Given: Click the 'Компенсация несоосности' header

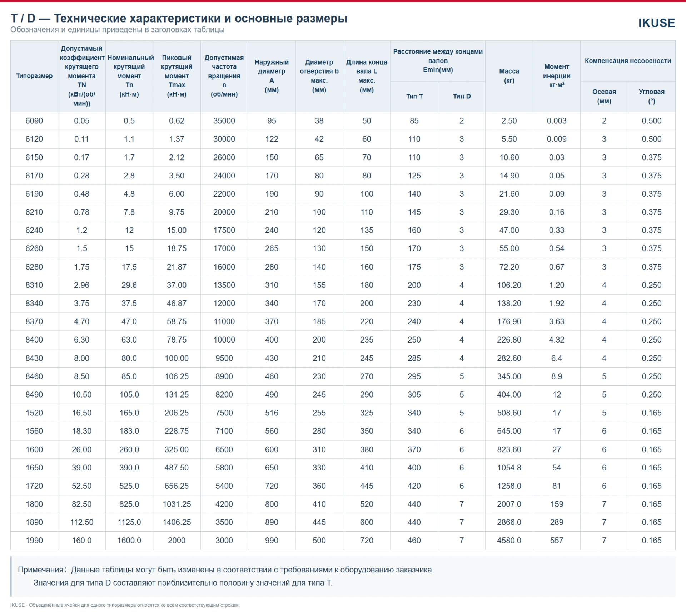Looking at the screenshot, I should click(x=628, y=61).
